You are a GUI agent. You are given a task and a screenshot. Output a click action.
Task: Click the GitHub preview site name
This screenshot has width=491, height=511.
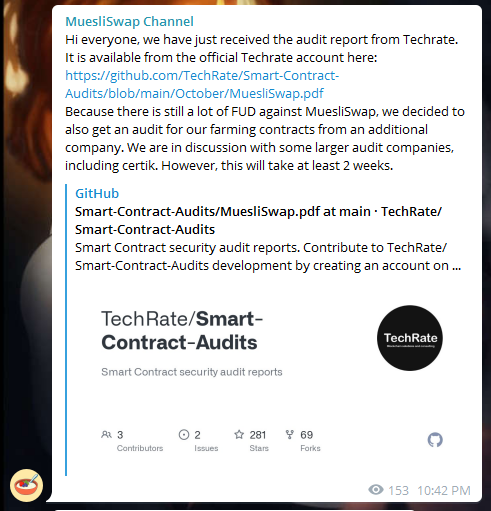[97, 193]
